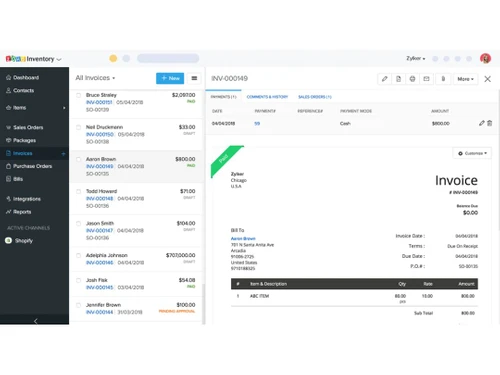Open invoice INV-000151 link
The height and width of the screenshot is (375, 500).
99,102
